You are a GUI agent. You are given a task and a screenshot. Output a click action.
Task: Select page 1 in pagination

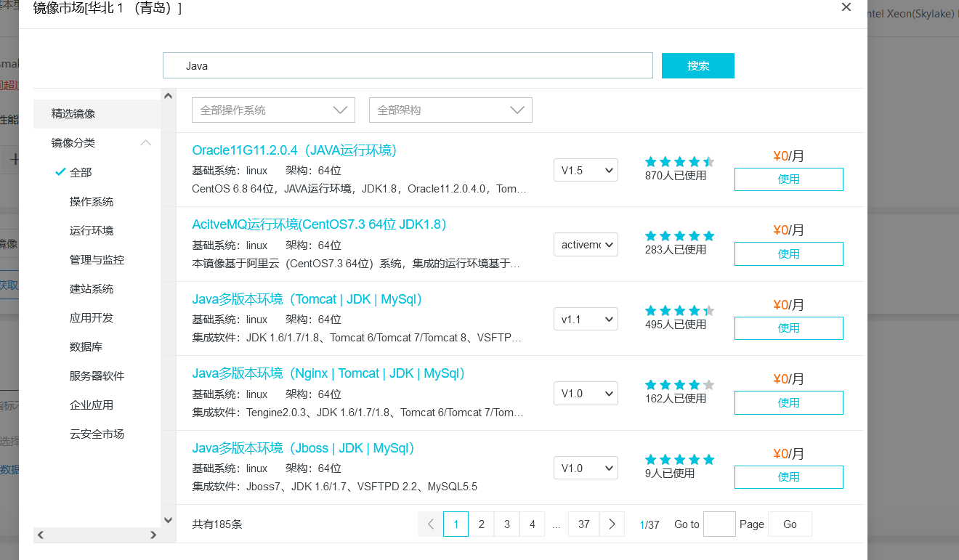456,524
